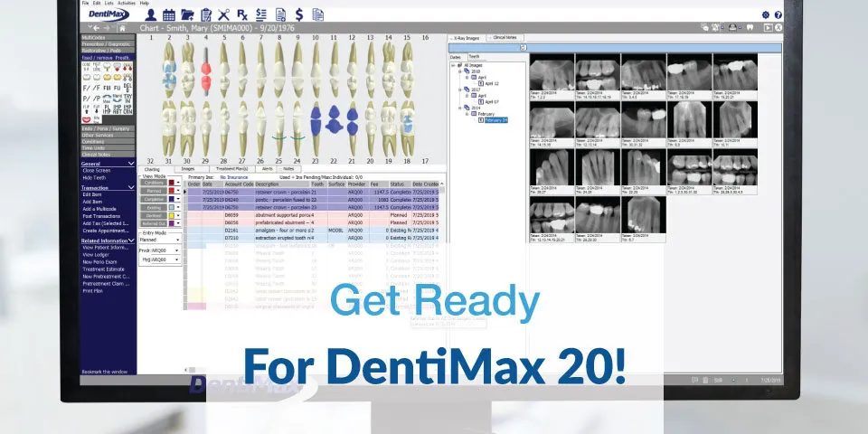868x434 pixels.
Task: Click the stacked documents reports icon
Action: (317, 15)
